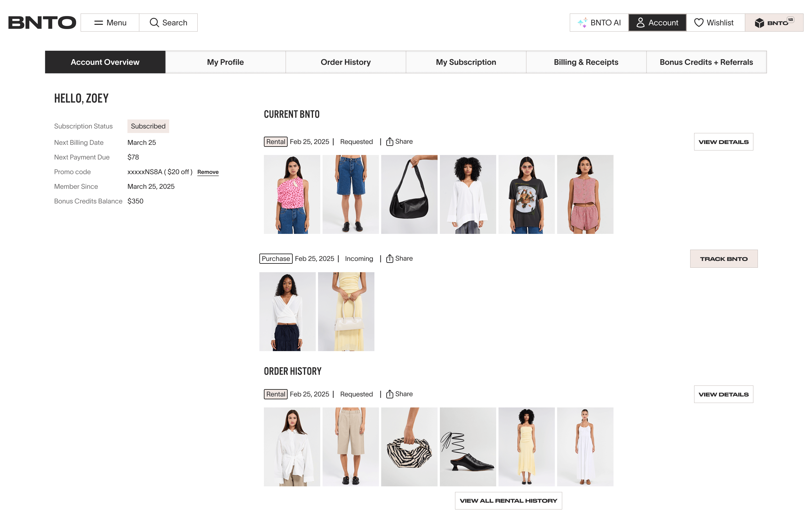Viewport: 812px width, 532px height.
Task: Click Track BNTO for purchase order
Action: (x=724, y=259)
